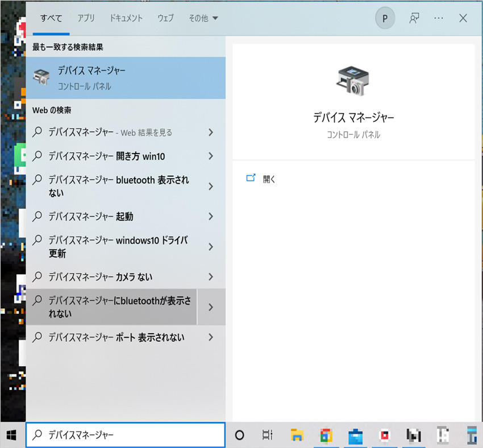Open the three-dots options menu
483x448 pixels.
pyautogui.click(x=439, y=19)
